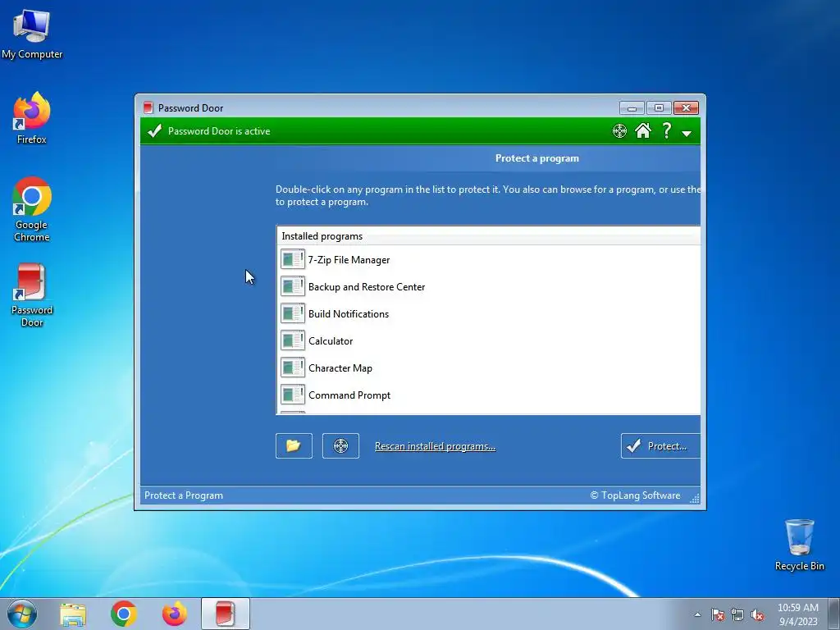840x630 pixels.
Task: Browse for a program using folder button
Action: [x=294, y=445]
